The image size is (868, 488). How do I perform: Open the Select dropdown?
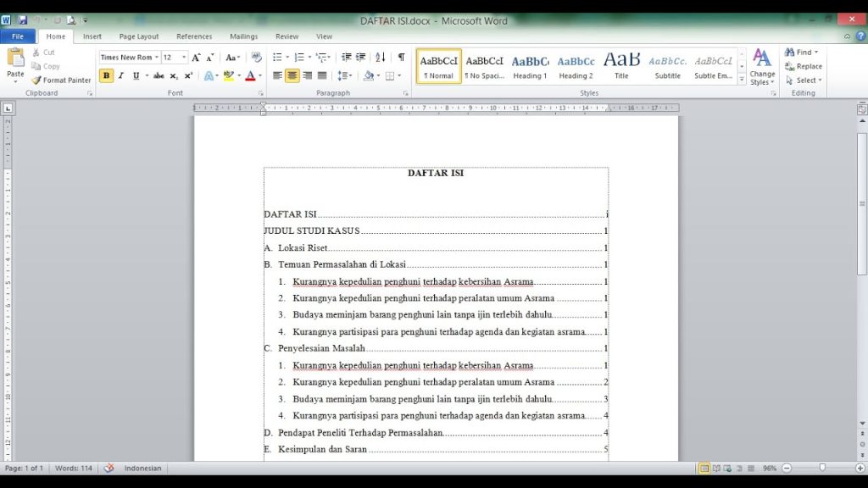pos(804,80)
